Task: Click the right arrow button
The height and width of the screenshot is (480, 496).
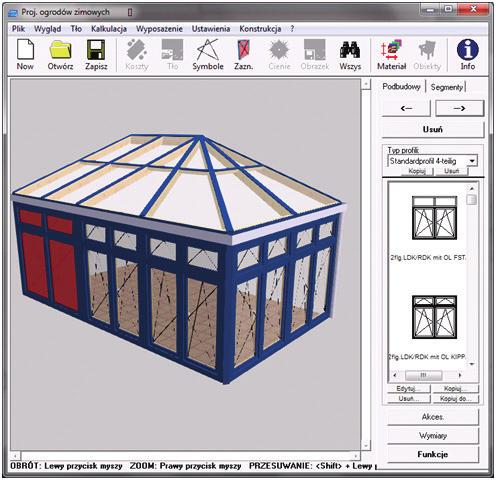Action: pyautogui.click(x=459, y=108)
